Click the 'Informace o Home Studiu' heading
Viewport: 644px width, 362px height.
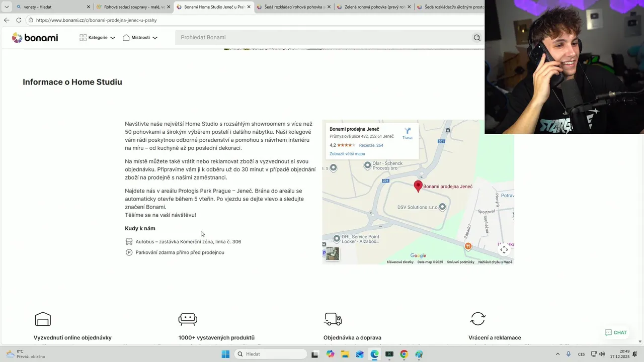(x=72, y=82)
